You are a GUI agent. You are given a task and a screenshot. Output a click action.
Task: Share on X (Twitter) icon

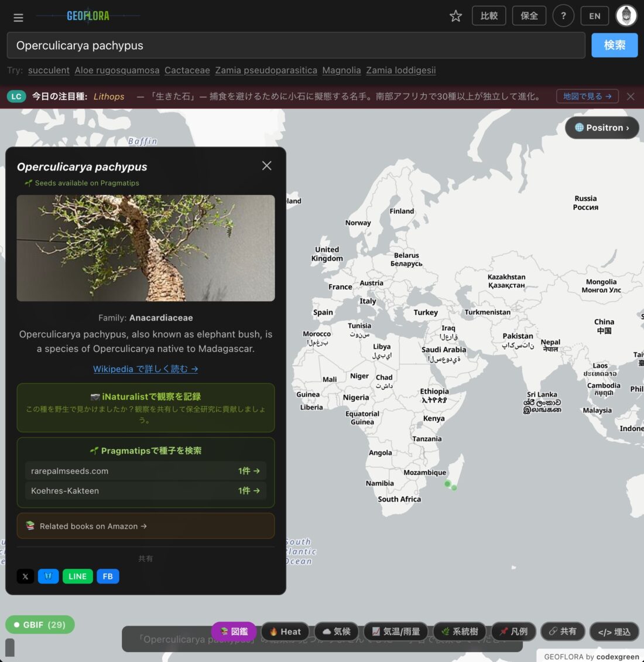(x=25, y=576)
